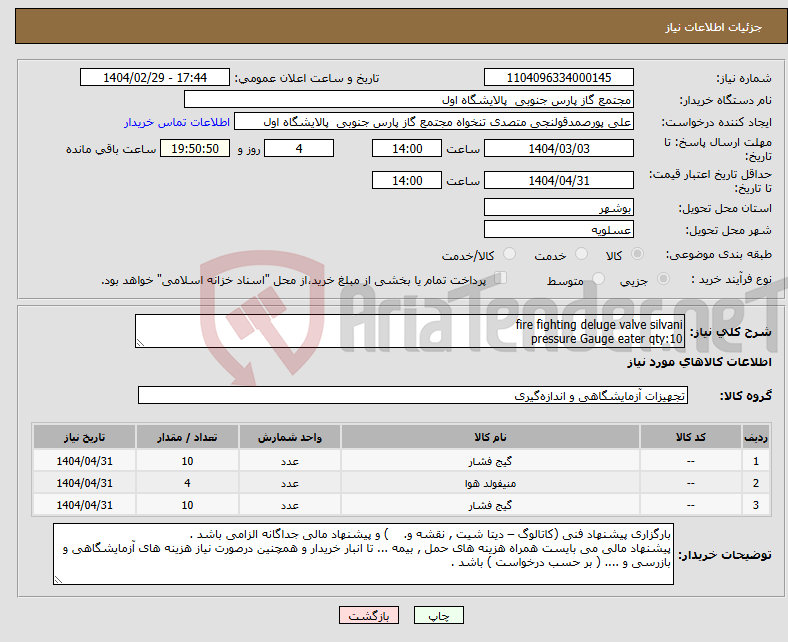Image resolution: width=788 pixels, height=642 pixels.
Task: Click the buyer notes text area
Action: point(363,554)
